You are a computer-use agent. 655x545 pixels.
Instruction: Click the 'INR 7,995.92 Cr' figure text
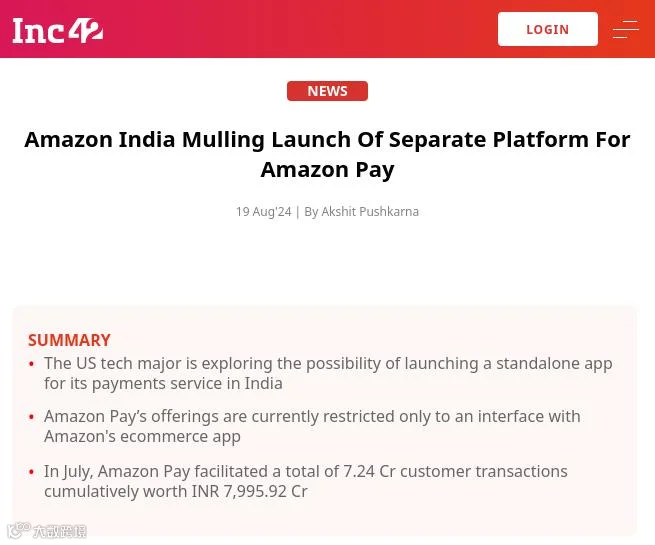coord(249,491)
